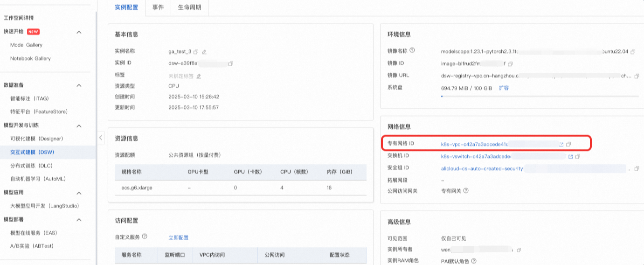The image size is (644, 265).
Task: Copy the 交换机 ID value
Action: 578,156
